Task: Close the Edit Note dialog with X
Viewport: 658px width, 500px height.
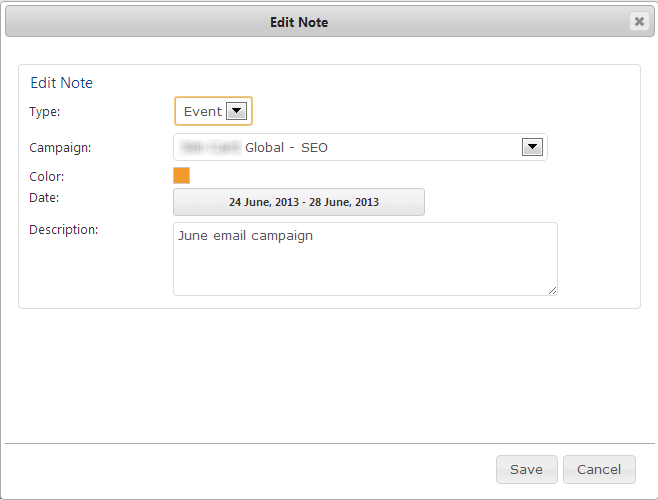Action: pos(639,21)
